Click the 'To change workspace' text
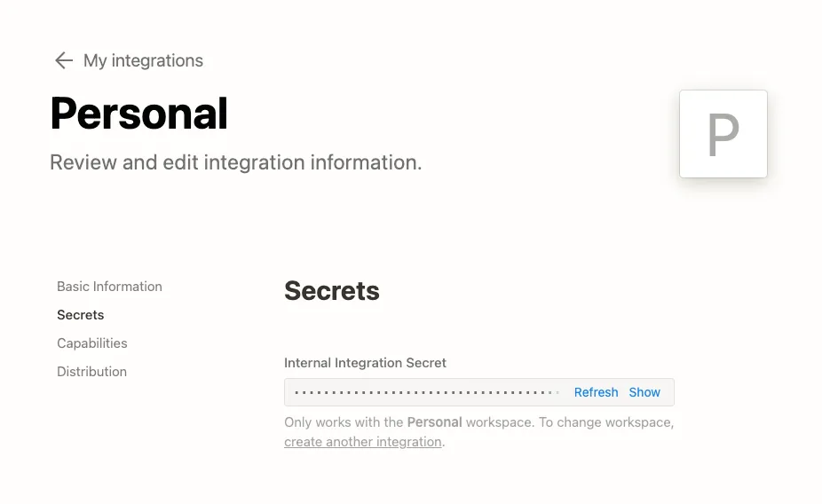 [605, 422]
